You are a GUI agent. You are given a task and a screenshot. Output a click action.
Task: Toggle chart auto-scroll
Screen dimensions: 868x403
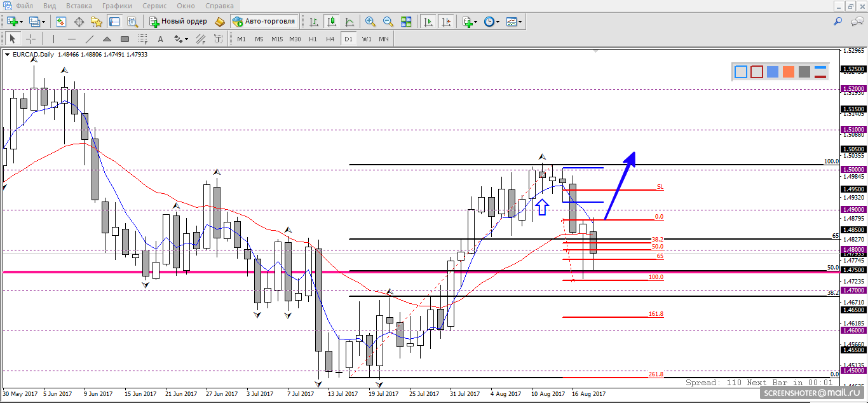[429, 22]
